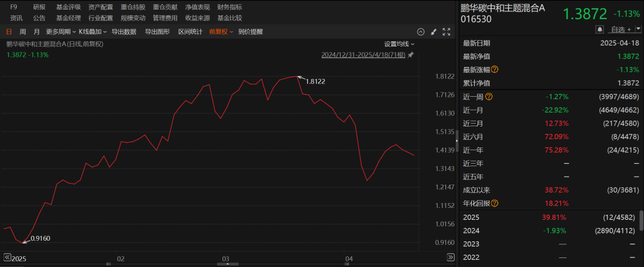
Task: Click the pin icon beside date range
Action: coord(410,54)
